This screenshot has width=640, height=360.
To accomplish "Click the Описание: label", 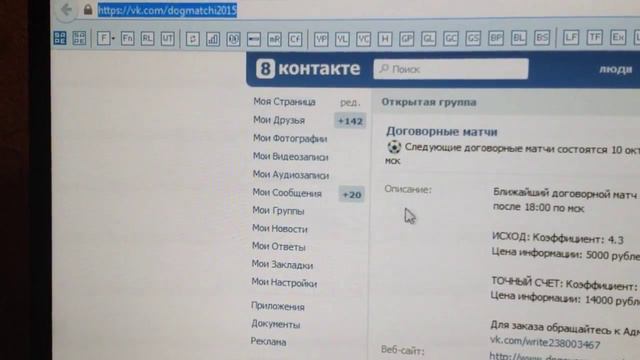I will coord(408,189).
